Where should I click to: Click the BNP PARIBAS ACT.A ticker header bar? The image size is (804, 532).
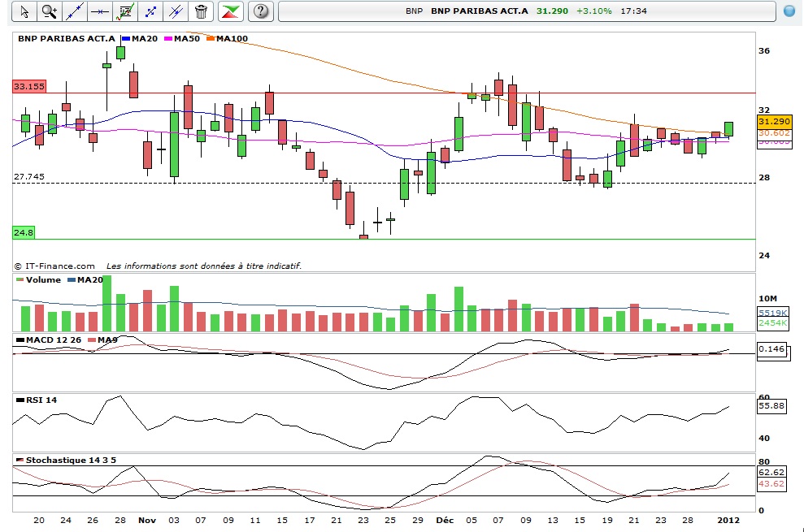[x=527, y=11]
